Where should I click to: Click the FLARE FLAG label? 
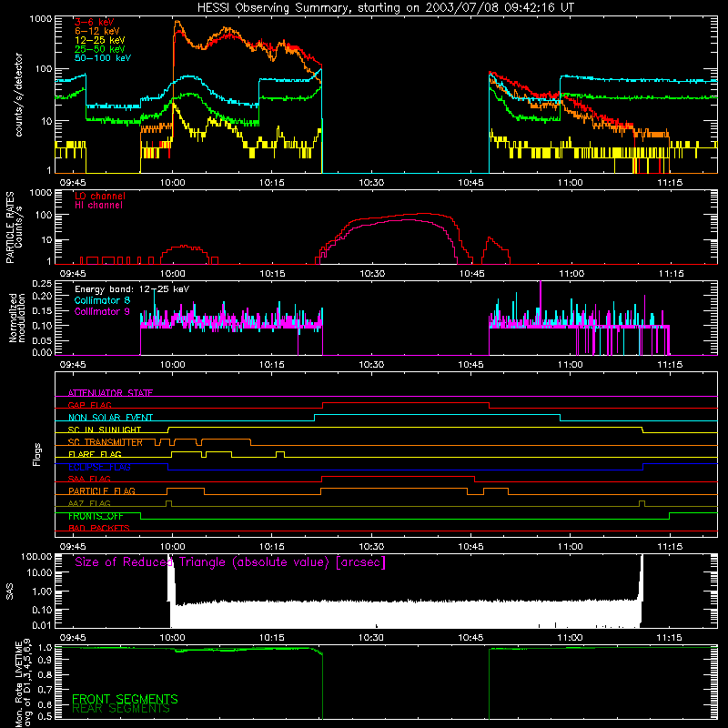point(95,454)
